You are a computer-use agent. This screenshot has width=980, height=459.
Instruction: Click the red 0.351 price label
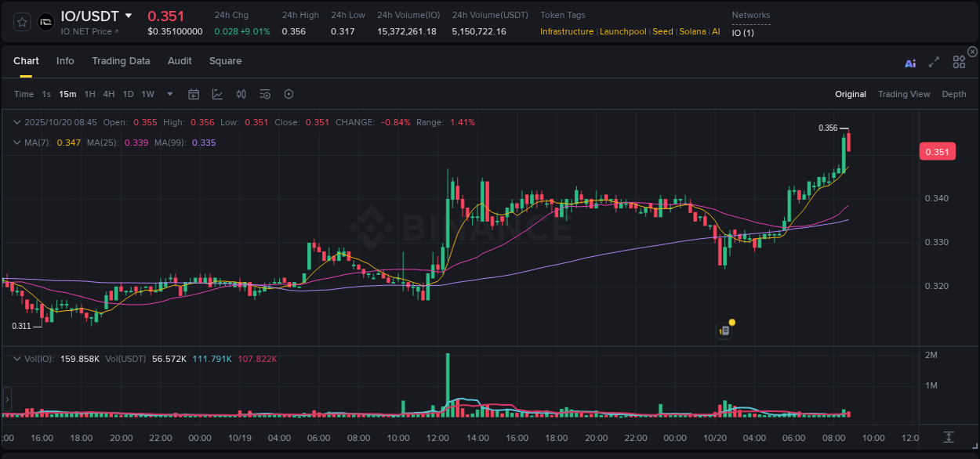937,151
